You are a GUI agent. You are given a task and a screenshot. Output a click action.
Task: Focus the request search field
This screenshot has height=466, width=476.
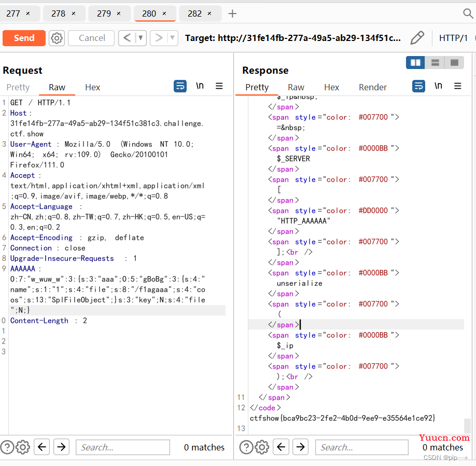tap(123, 447)
